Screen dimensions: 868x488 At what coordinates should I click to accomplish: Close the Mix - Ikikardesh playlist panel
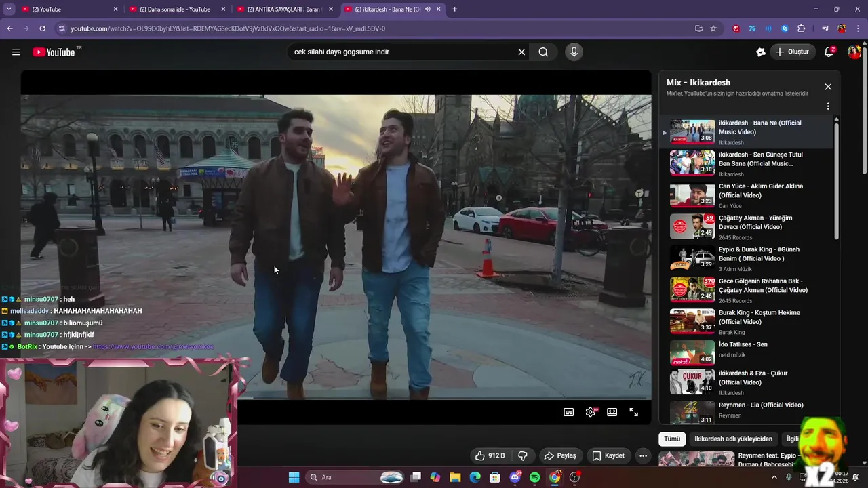click(x=828, y=87)
